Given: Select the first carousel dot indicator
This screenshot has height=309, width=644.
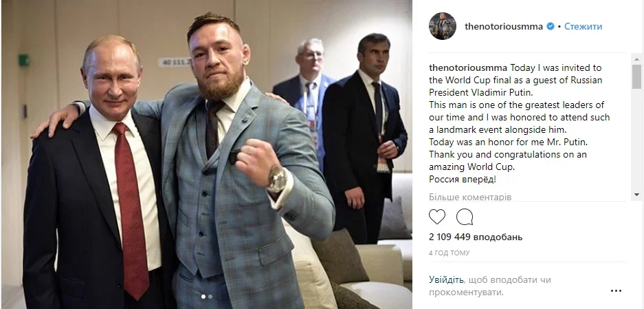Looking at the screenshot, I should tap(204, 296).
